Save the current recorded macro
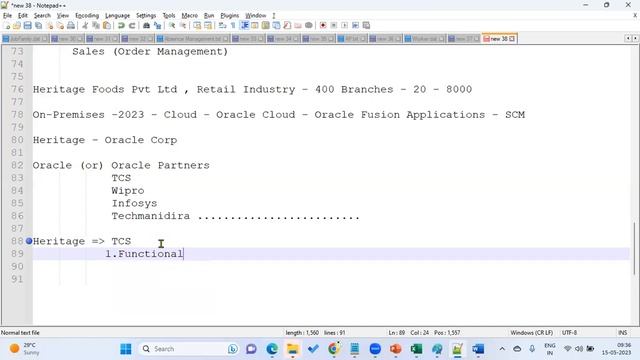Image resolution: width=640 pixels, height=360 pixels. click(367, 26)
